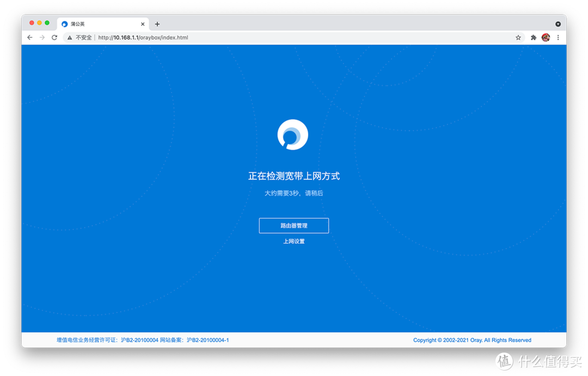Bookmark this page with the star icon
Image resolution: width=588 pixels, height=376 pixels.
(518, 38)
